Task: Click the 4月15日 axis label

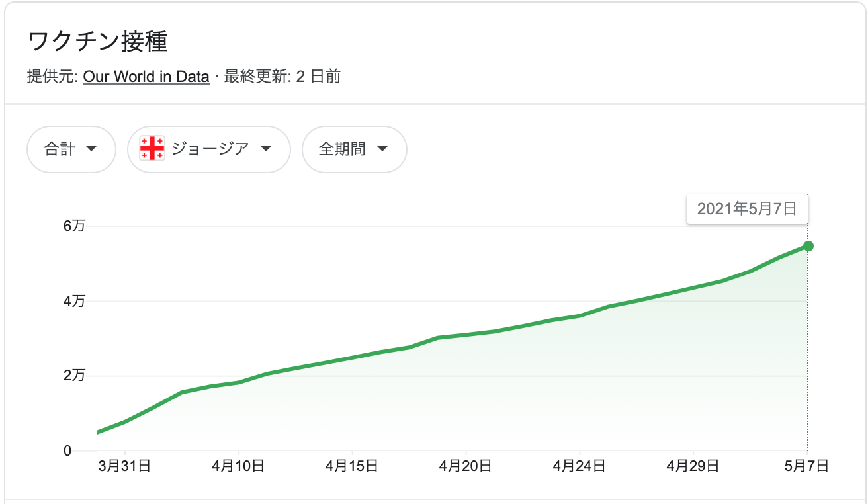Action: (352, 466)
